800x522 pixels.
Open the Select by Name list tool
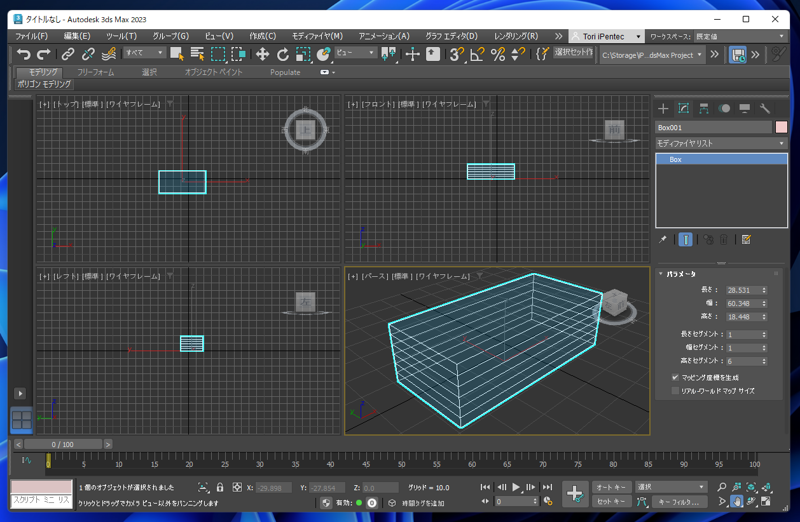pyautogui.click(x=197, y=54)
